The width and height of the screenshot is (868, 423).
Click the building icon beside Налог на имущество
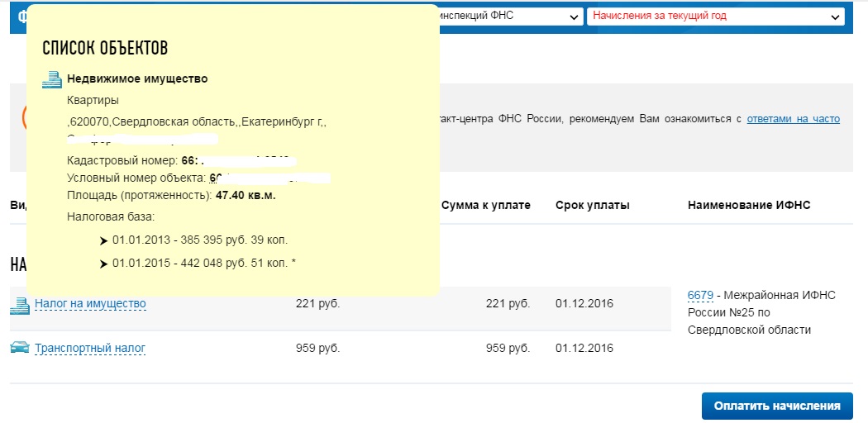19,306
